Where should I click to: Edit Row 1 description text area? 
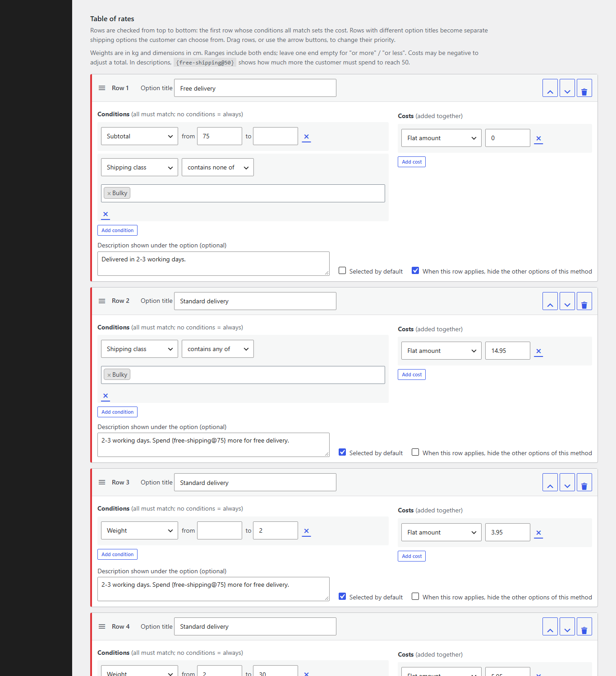[213, 264]
